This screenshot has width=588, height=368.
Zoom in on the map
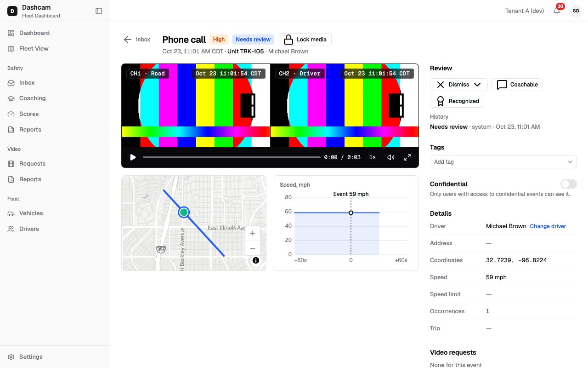click(x=253, y=233)
